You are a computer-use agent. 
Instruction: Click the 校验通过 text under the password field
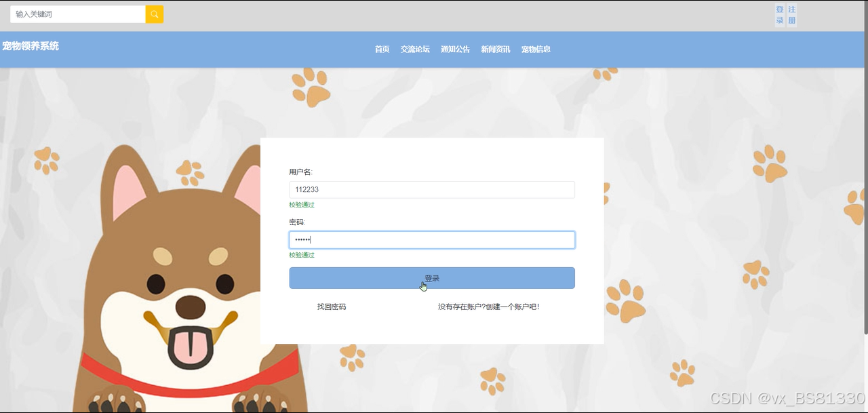pos(302,255)
